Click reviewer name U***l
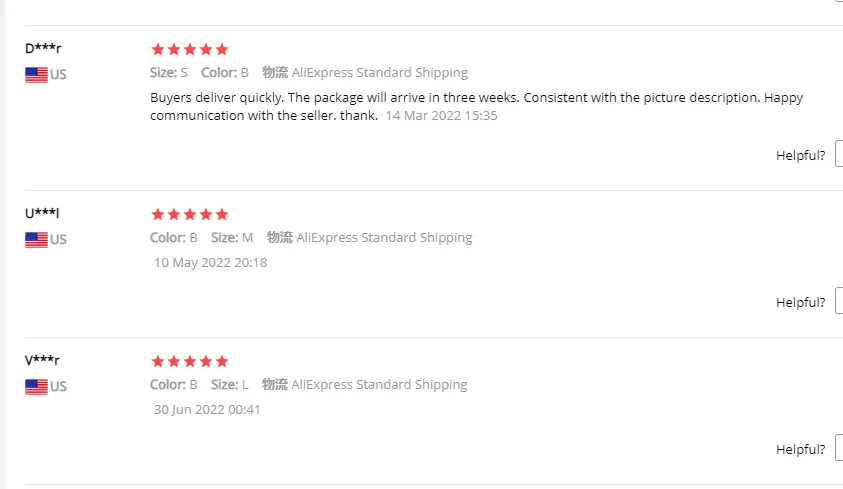This screenshot has height=489, width=843. coord(42,213)
